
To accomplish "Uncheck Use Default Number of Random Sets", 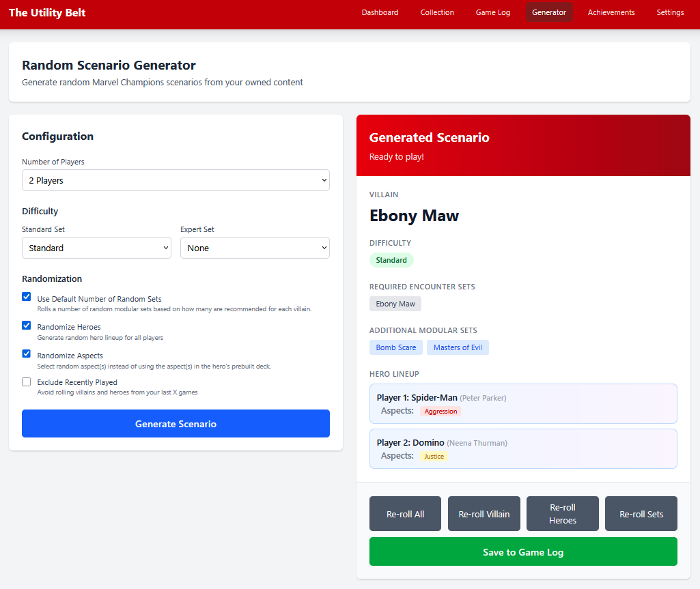I will (x=27, y=297).
